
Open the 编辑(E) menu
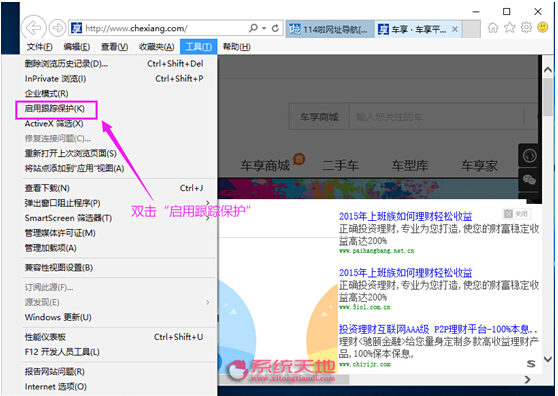tap(77, 47)
